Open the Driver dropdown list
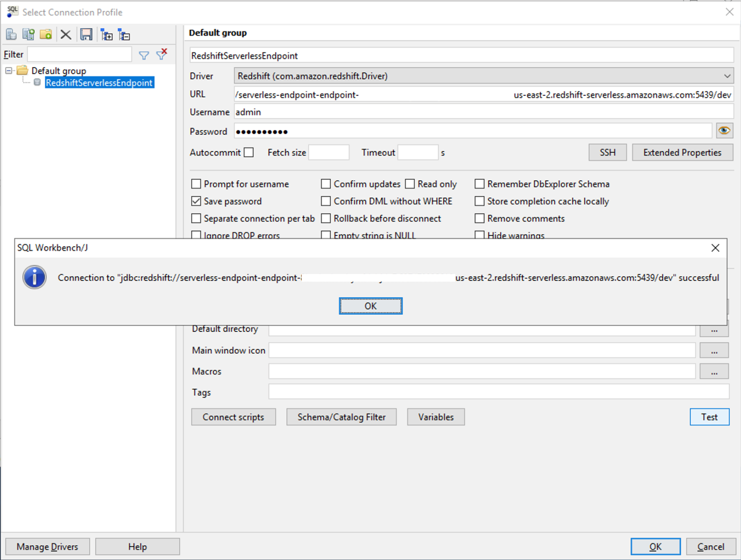Image resolution: width=741 pixels, height=560 pixels. point(727,76)
